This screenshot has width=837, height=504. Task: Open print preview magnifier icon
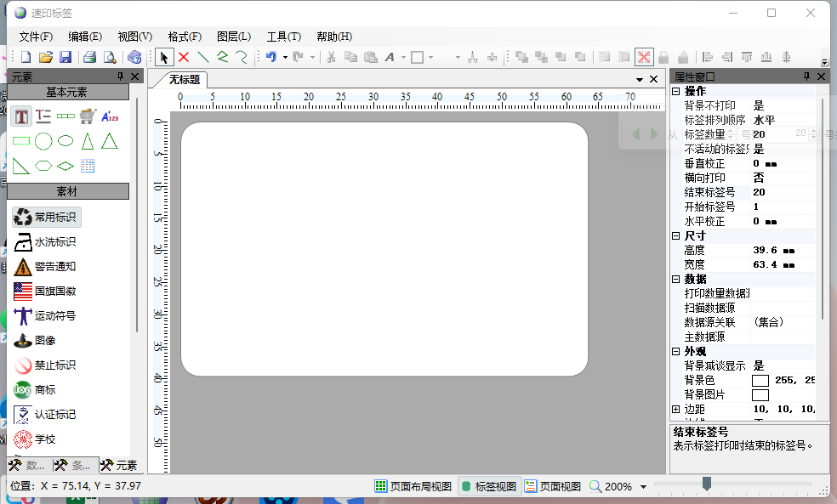coord(110,57)
